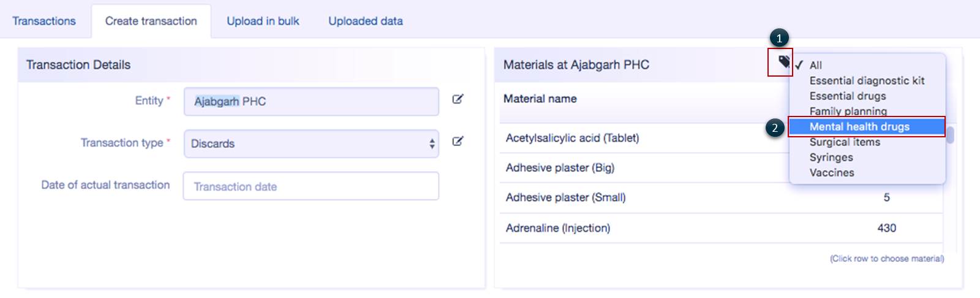Click the tag filter icon
The image size is (980, 298).
coord(783,62)
